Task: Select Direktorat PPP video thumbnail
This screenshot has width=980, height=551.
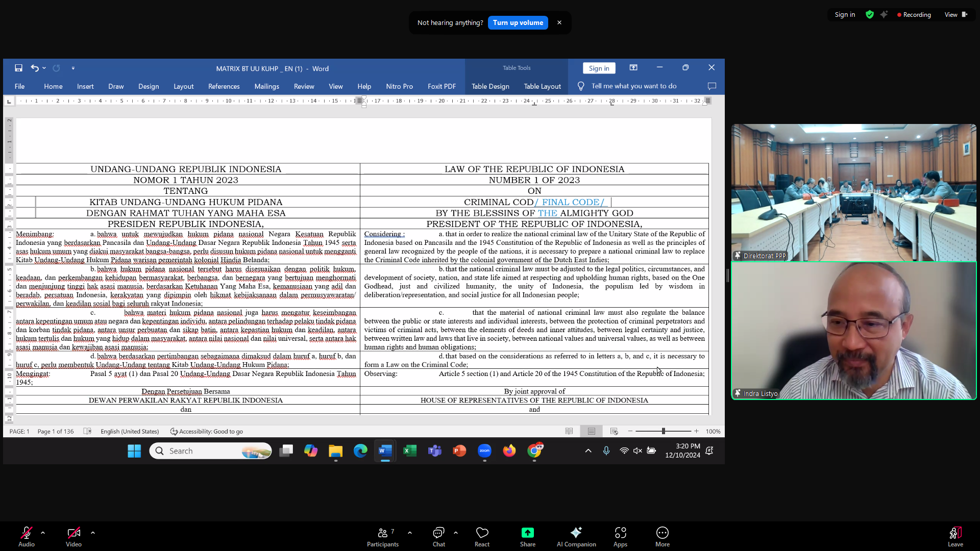Action: (853, 192)
